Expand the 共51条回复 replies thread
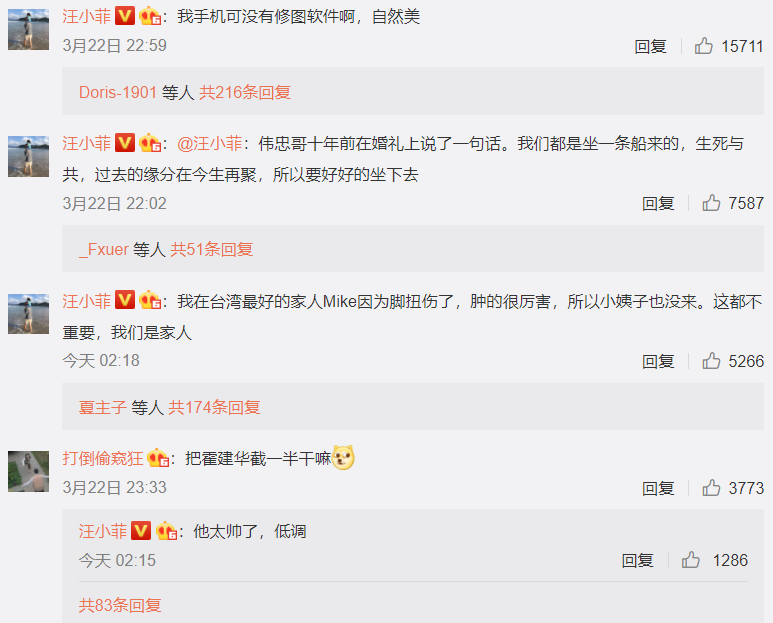Viewport: 773px width, 623px height. tap(211, 249)
